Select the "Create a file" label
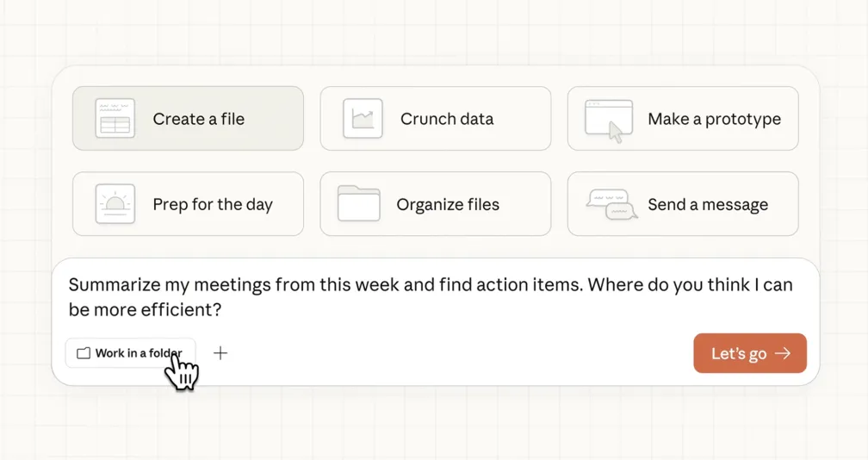The height and width of the screenshot is (460, 868). pos(198,119)
